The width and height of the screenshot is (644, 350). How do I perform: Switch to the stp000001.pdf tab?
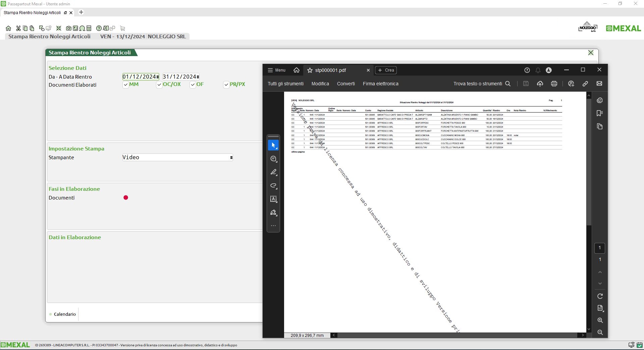pos(330,70)
